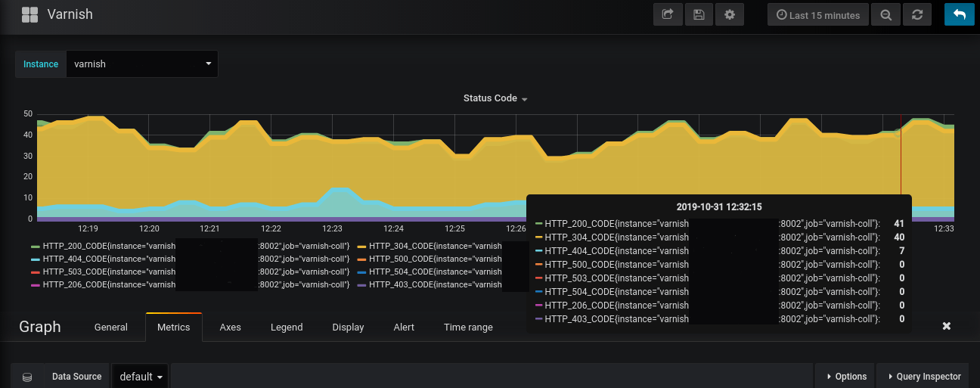Click the 12:19 time axis label

tap(88, 228)
